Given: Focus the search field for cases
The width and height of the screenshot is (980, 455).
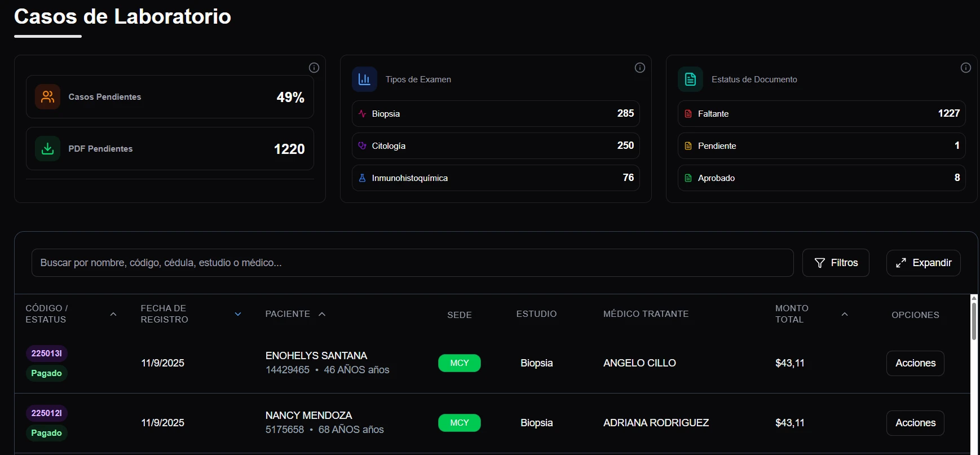Looking at the screenshot, I should tap(412, 263).
